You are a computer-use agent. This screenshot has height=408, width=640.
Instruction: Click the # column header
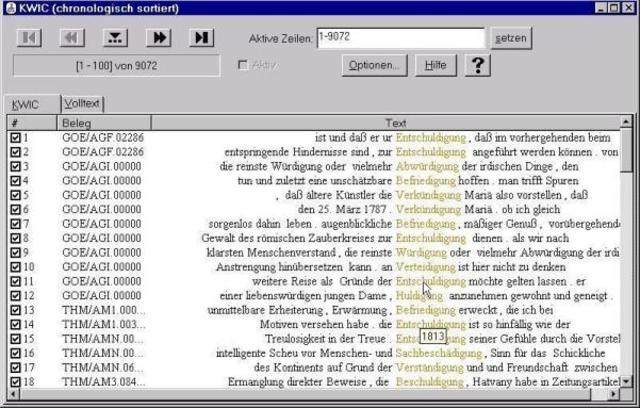click(32, 123)
